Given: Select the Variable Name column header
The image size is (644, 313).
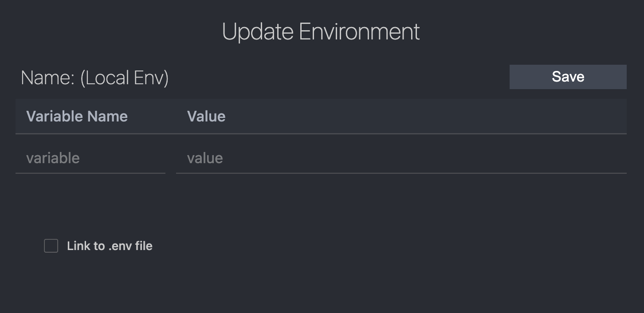Looking at the screenshot, I should click(x=76, y=116).
